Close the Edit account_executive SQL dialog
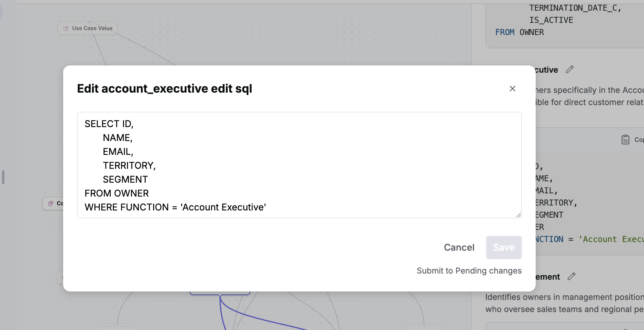The image size is (644, 330). pyautogui.click(x=512, y=89)
